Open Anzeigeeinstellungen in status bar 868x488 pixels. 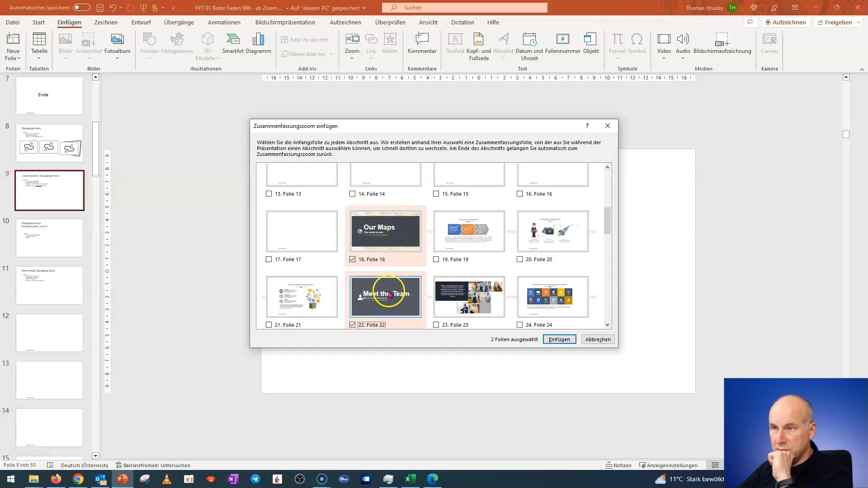click(x=668, y=465)
